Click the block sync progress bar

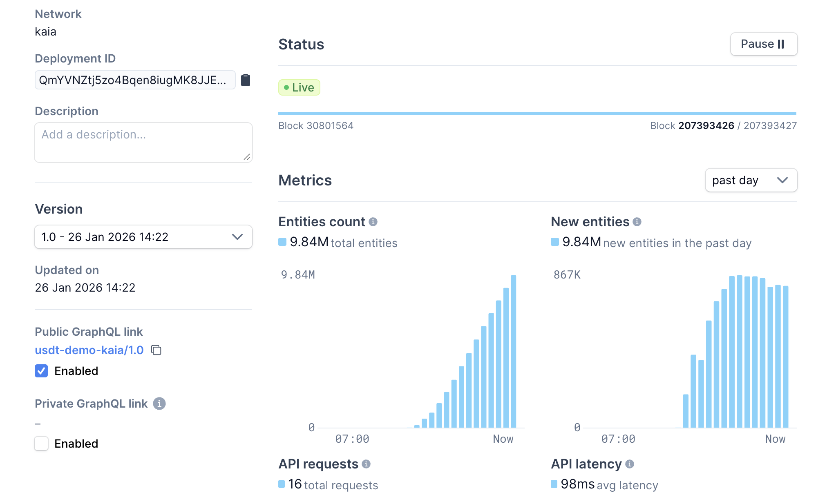pos(537,114)
